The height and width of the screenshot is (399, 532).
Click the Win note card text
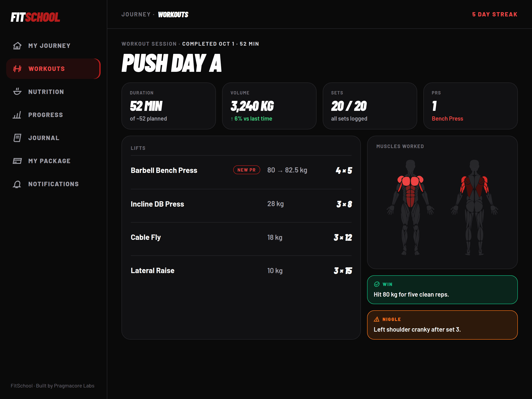[x=411, y=294]
